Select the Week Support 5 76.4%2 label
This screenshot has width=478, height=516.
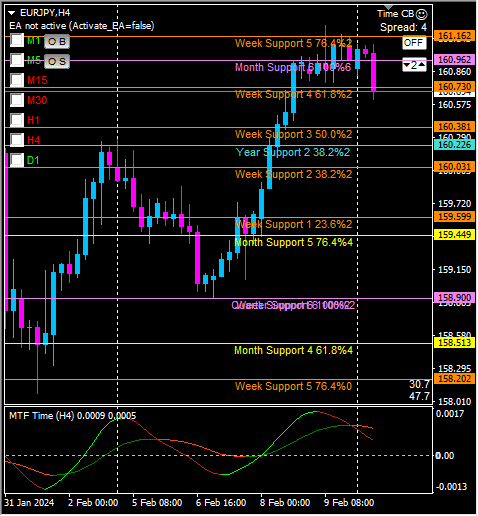click(x=293, y=43)
